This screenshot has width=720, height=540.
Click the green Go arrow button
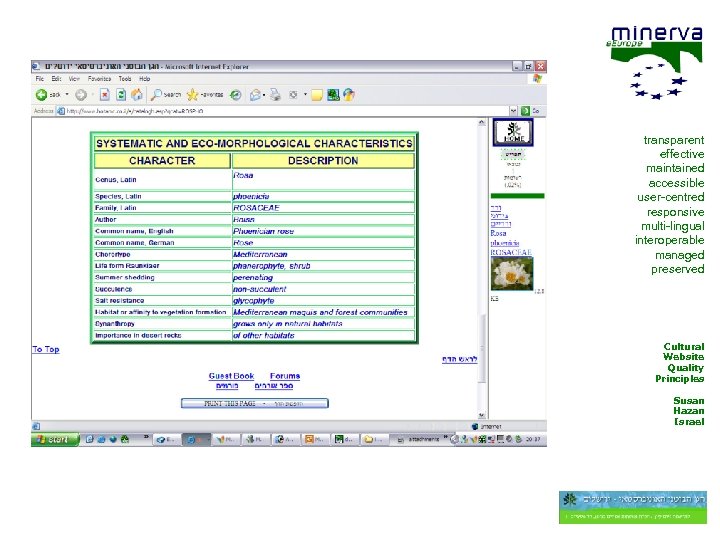coord(525,111)
